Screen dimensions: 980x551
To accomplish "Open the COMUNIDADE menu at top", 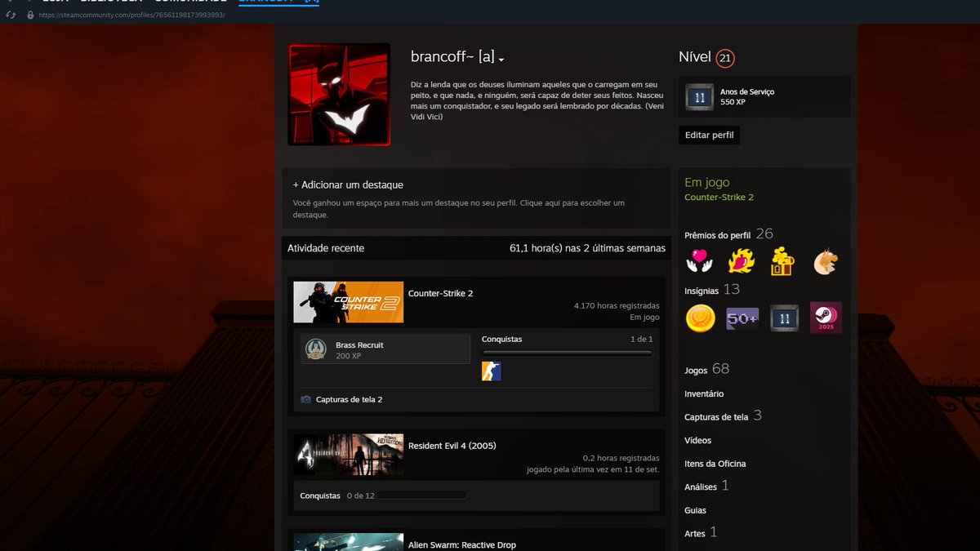I will (x=189, y=2).
